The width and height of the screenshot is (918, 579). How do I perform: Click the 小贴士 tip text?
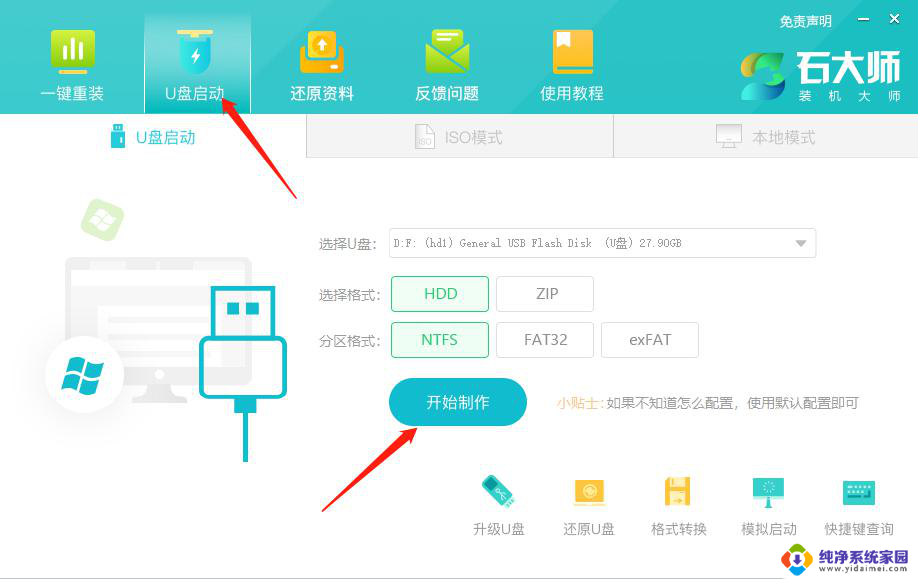707,403
